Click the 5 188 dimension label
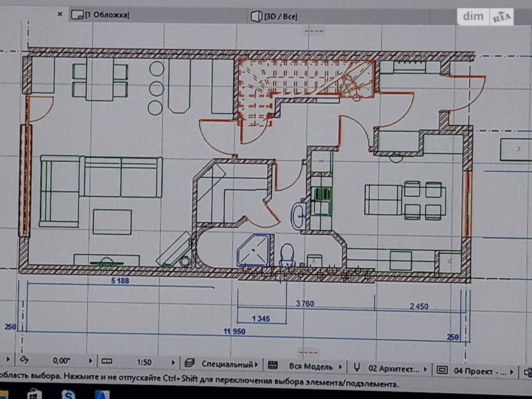 click(120, 281)
